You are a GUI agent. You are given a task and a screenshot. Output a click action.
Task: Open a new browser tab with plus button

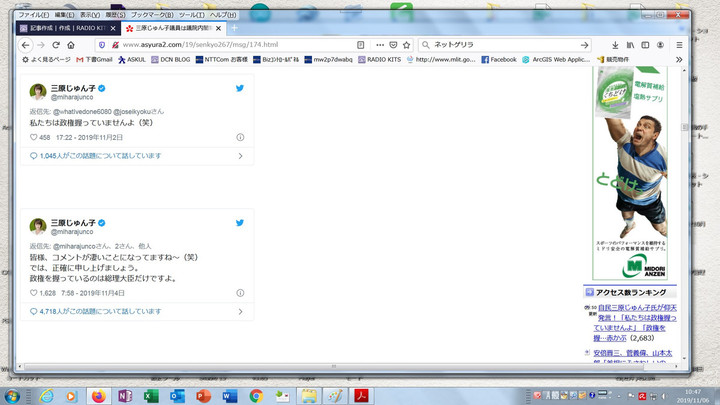[x=235, y=29]
